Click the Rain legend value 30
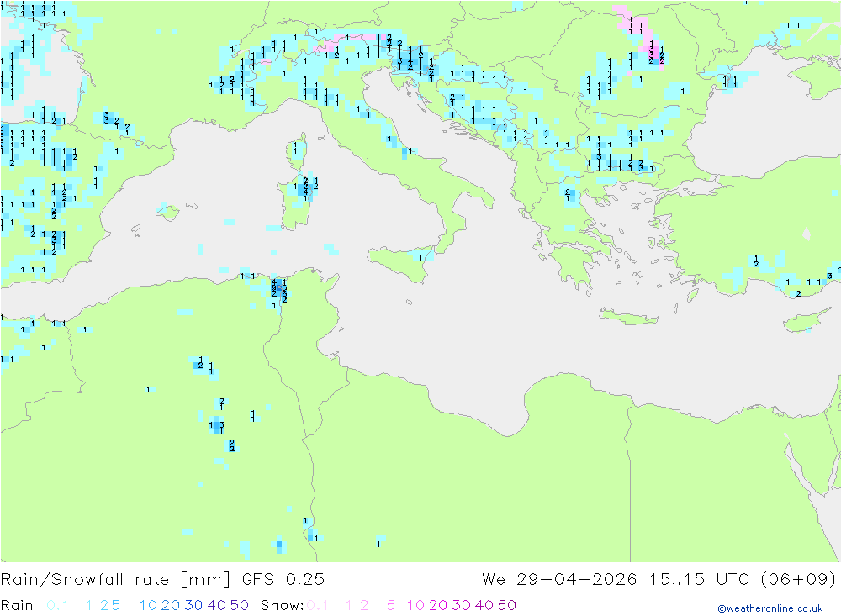 [193, 605]
